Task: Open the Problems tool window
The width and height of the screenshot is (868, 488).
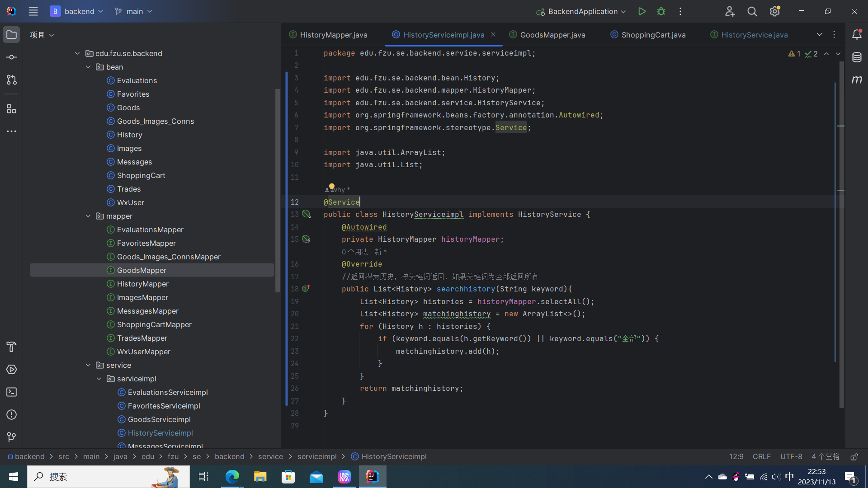Action: [x=11, y=415]
